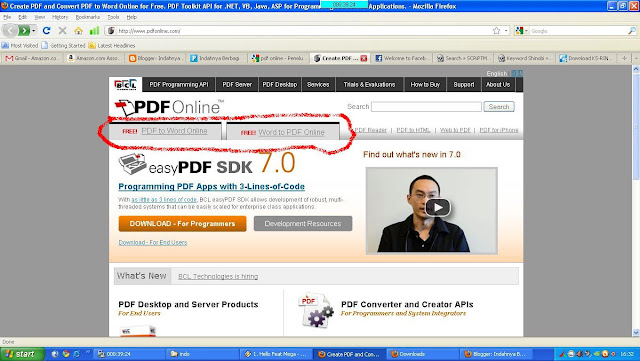Screen dimensions: 640x361
Task: Bookmark this page with the star icon
Action: (496, 31)
